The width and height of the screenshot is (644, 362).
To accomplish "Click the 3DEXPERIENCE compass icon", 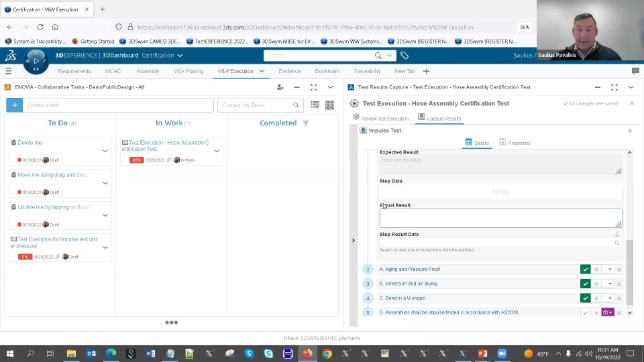I will 36,61.
